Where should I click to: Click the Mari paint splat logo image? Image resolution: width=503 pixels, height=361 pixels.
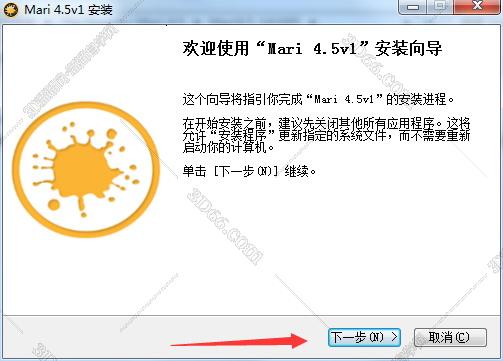pos(86,170)
